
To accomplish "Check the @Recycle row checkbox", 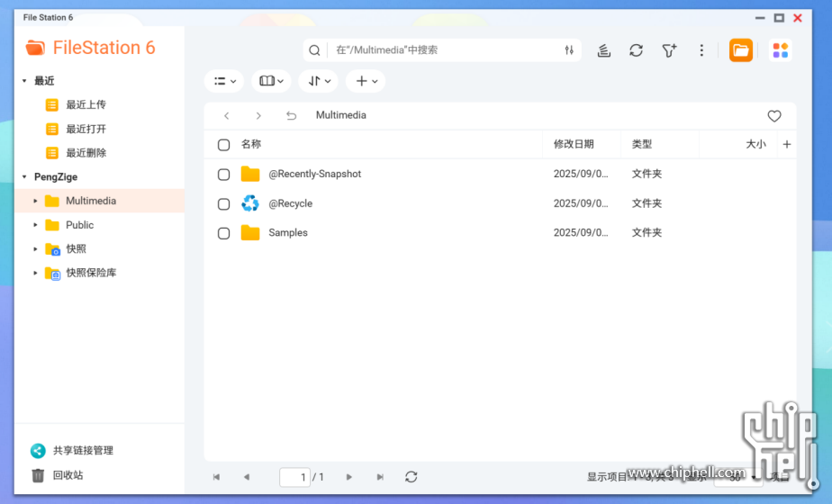I will point(223,204).
